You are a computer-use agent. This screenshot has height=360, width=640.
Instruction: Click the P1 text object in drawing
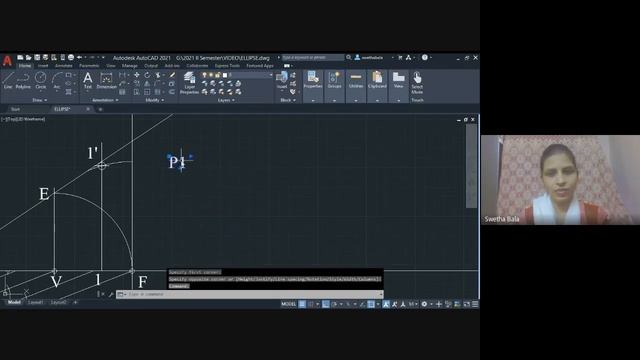[178, 162]
